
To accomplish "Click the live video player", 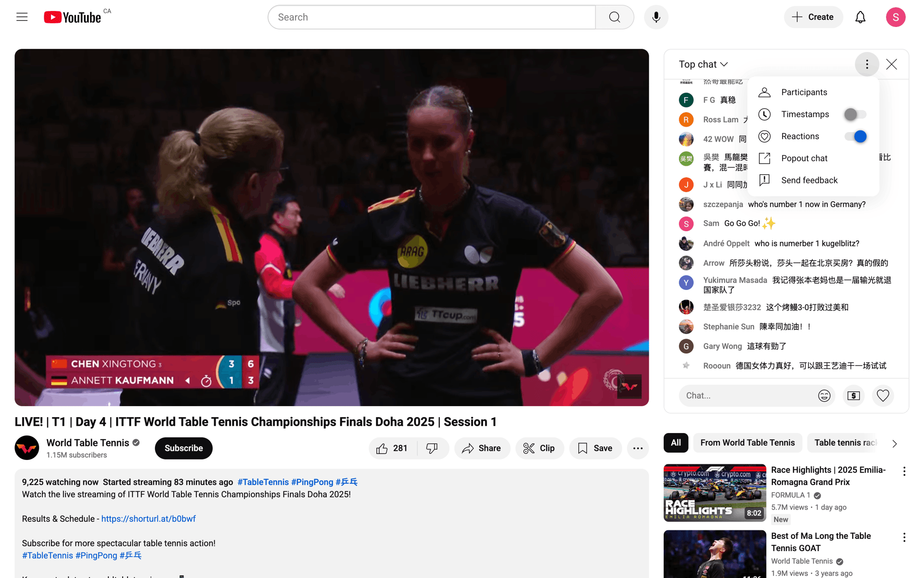I will [332, 227].
